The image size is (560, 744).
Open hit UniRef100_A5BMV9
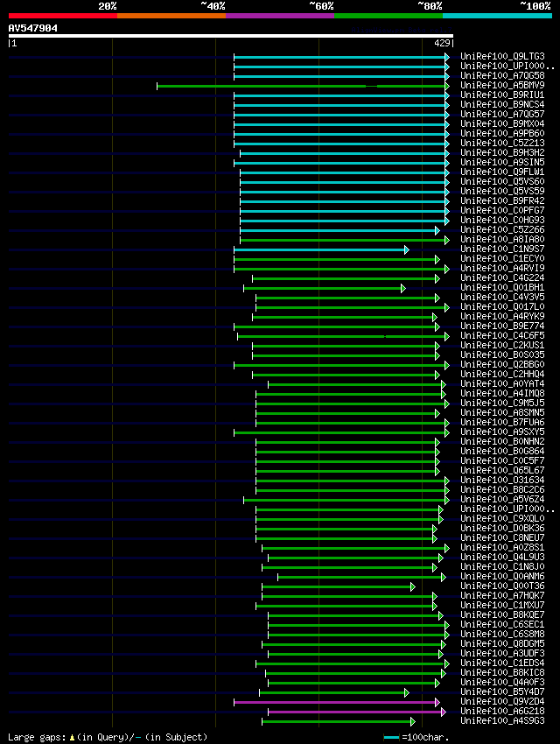click(502, 86)
